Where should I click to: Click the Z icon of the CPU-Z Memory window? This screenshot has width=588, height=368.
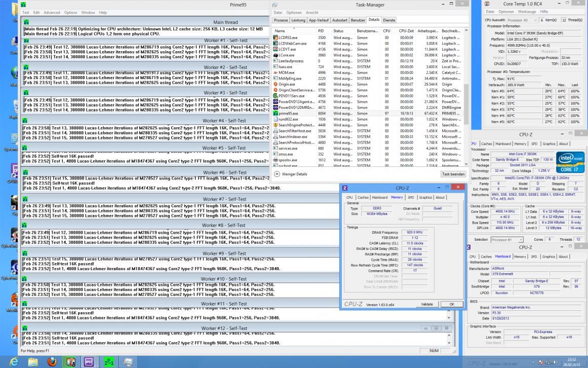coord(344,188)
